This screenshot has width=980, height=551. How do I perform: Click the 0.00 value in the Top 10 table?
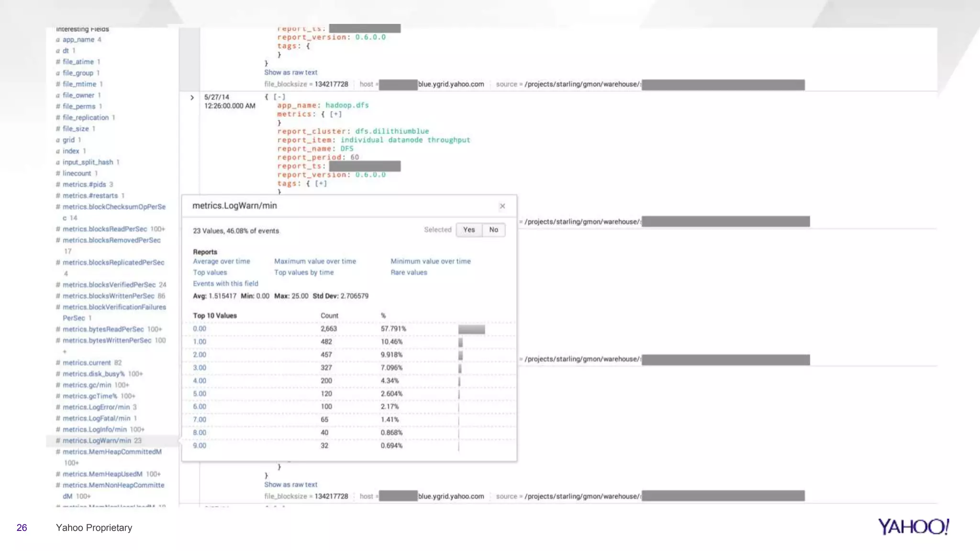(x=200, y=329)
